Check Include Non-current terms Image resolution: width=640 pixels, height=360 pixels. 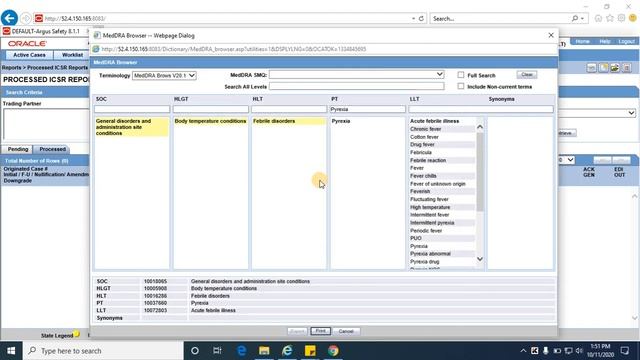461,87
